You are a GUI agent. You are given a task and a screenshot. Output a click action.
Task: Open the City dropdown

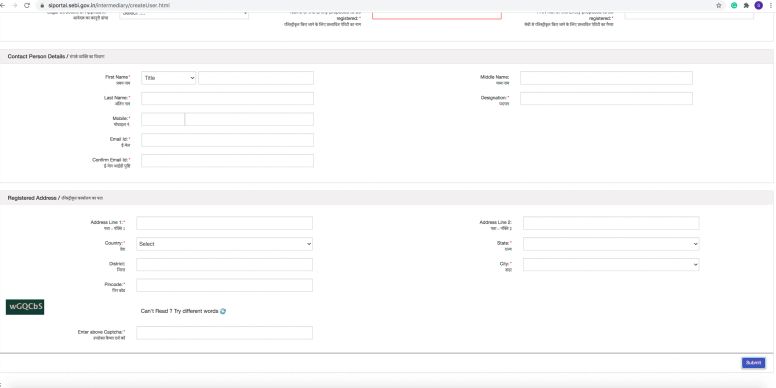[611, 265]
